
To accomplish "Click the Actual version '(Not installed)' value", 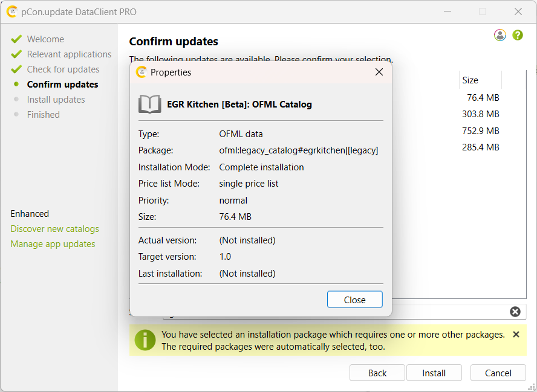I will click(x=247, y=240).
